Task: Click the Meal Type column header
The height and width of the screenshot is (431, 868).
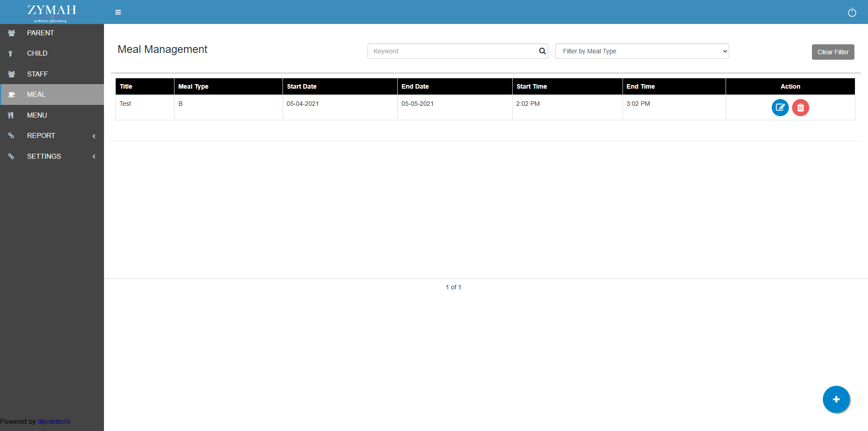Action: pyautogui.click(x=193, y=86)
